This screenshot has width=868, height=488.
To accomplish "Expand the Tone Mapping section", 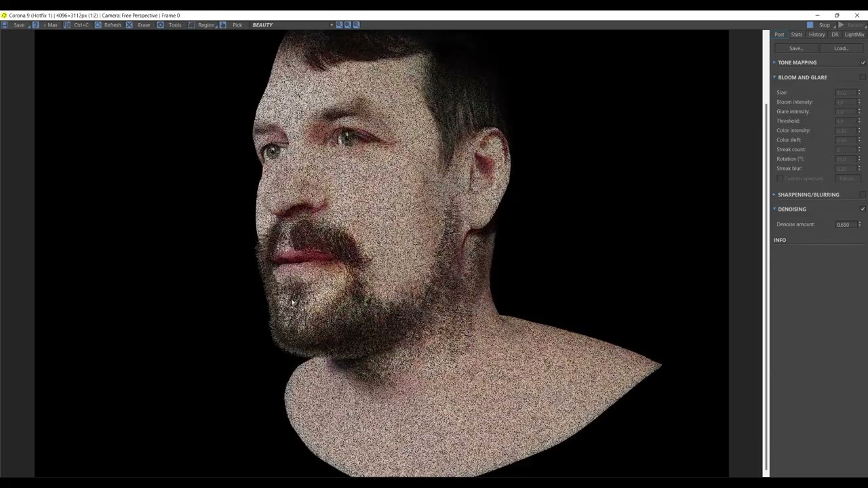I will (774, 62).
